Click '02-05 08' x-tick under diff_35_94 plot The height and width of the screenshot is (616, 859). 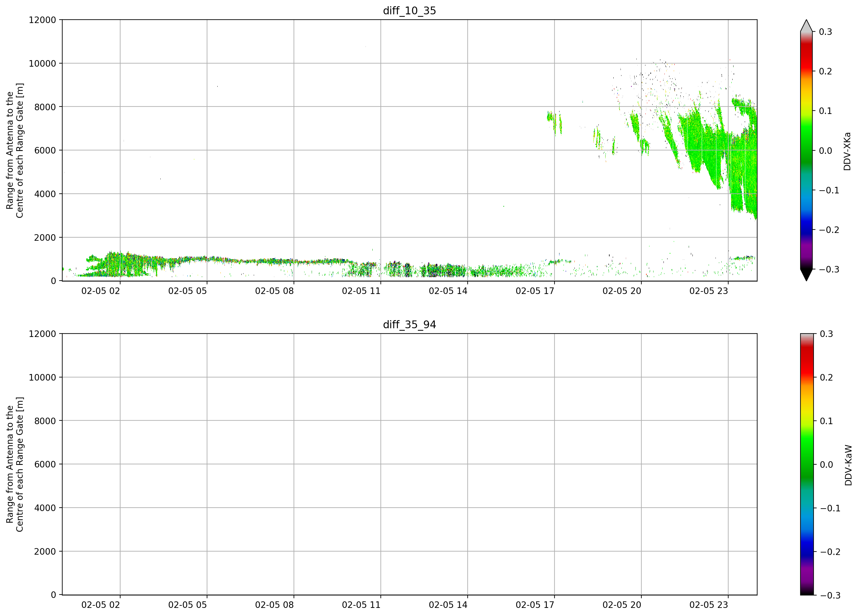point(274,605)
